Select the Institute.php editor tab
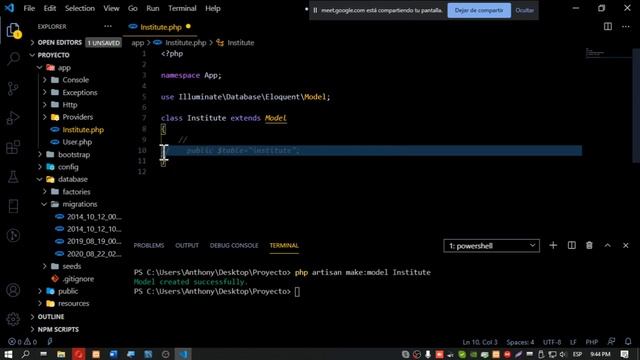The width and height of the screenshot is (640, 360). click(160, 27)
